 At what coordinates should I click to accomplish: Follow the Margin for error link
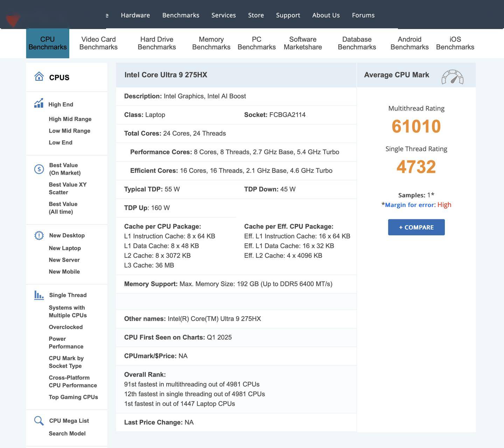(x=409, y=205)
